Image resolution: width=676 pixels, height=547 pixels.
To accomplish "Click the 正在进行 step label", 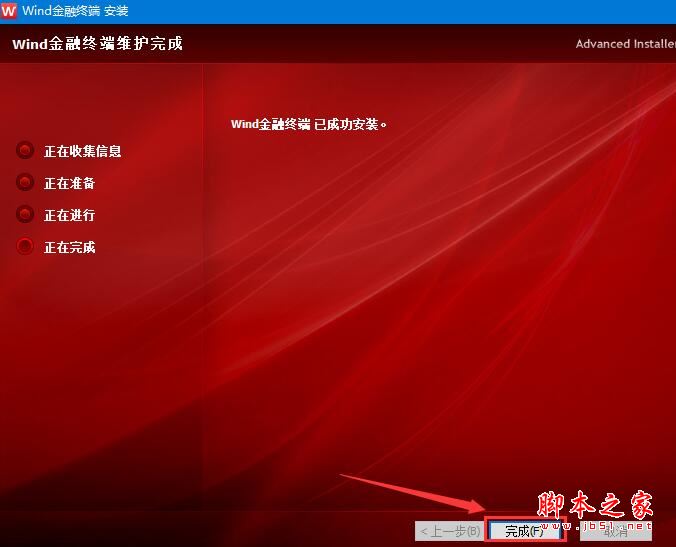I will pyautogui.click(x=69, y=215).
